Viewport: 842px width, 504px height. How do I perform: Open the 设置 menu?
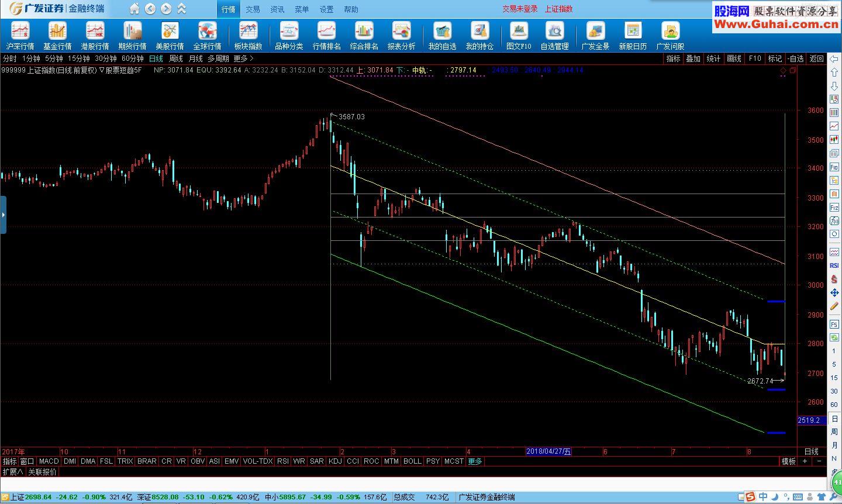coord(326,9)
